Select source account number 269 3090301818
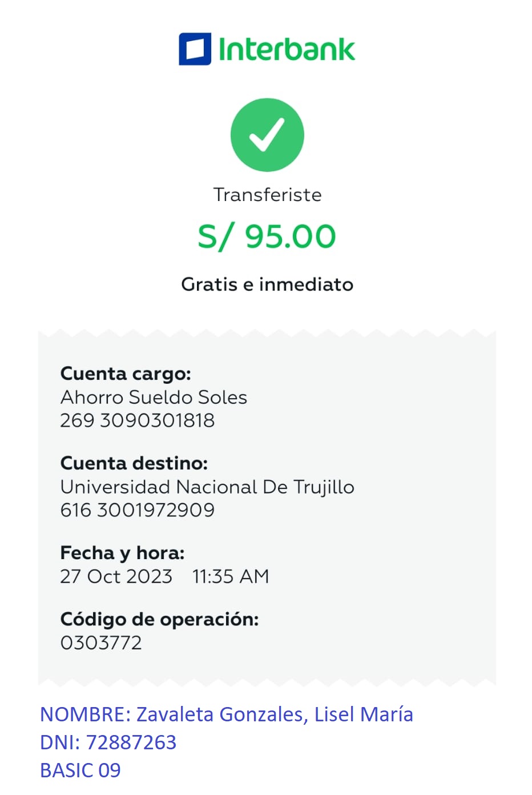 click(x=138, y=420)
